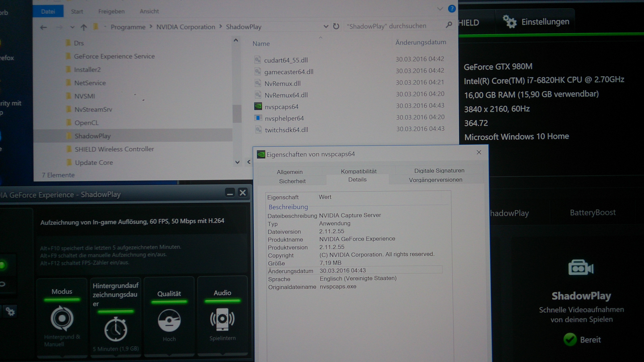644x362 pixels.
Task: Open NetService folder in tree
Action: pos(85,83)
